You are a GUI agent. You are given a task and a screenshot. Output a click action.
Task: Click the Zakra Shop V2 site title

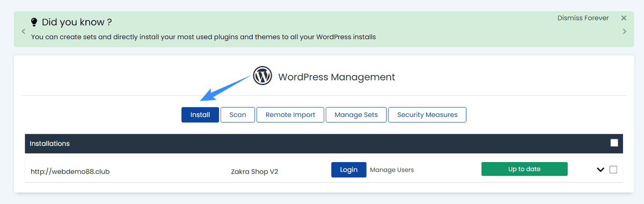coord(254,172)
